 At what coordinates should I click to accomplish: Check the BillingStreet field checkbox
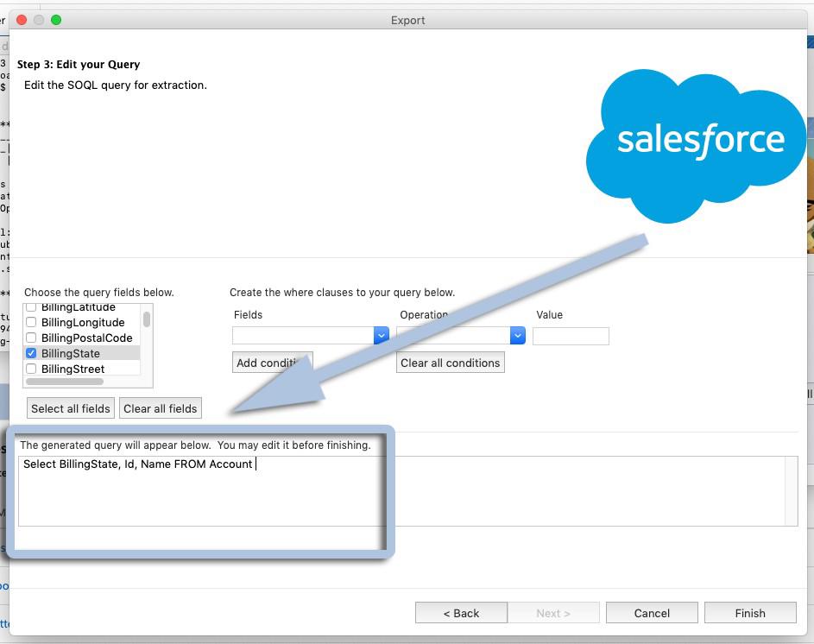pos(31,368)
